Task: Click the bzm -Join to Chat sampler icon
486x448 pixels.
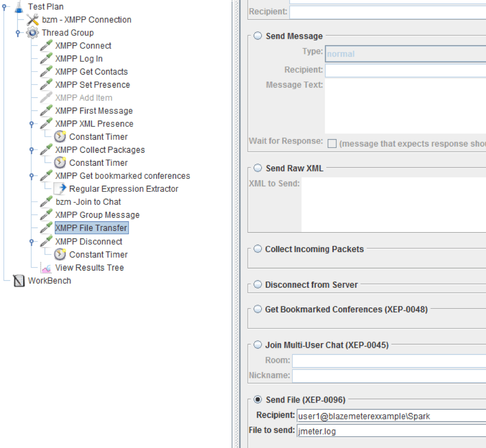Action: coord(46,202)
